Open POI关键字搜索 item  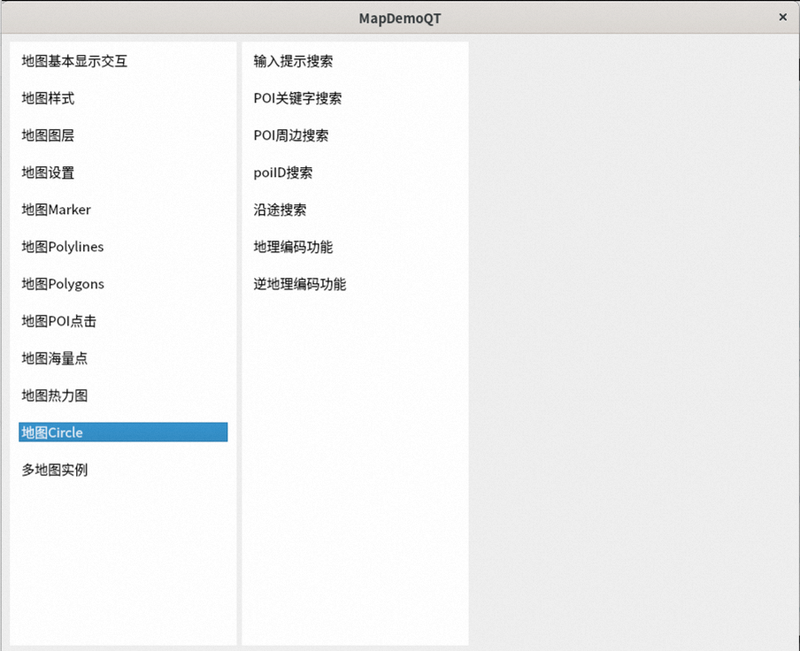click(355, 98)
